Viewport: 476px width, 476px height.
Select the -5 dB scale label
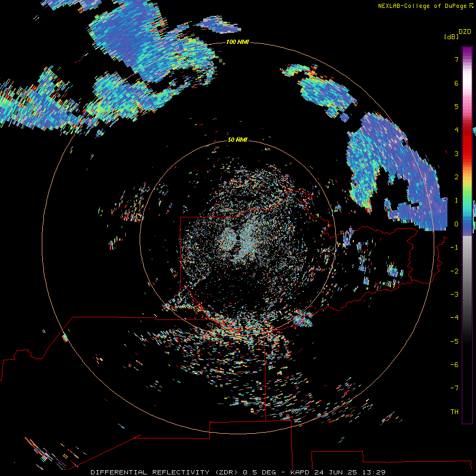click(x=454, y=342)
